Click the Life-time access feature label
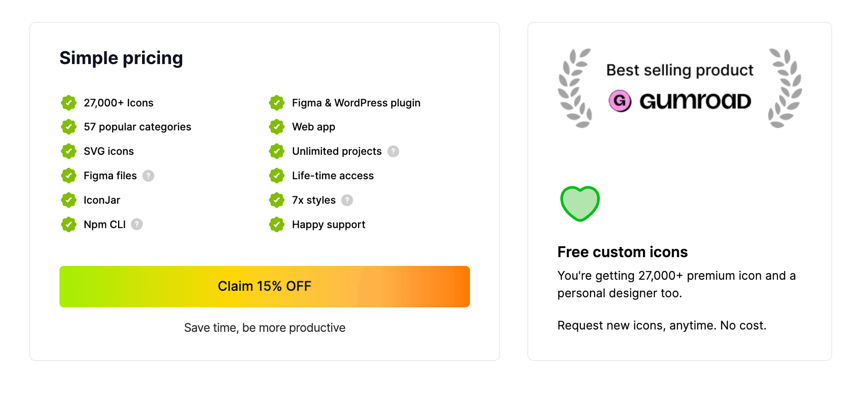868x400 pixels. coord(333,176)
